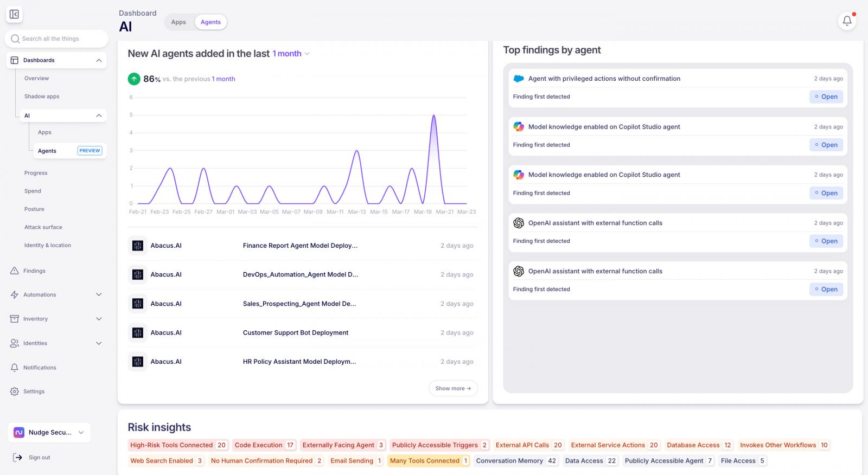Click OpenAI icon on first external function finding
The width and height of the screenshot is (868, 475).
(519, 223)
